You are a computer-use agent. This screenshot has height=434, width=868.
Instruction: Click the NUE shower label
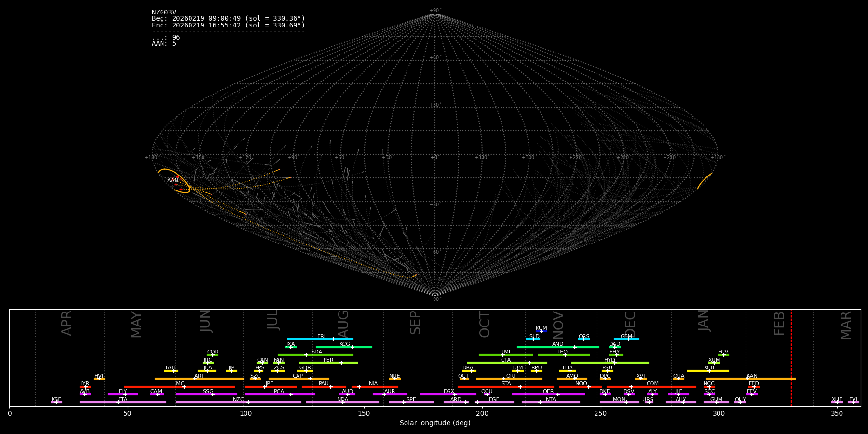pyautogui.click(x=394, y=376)
